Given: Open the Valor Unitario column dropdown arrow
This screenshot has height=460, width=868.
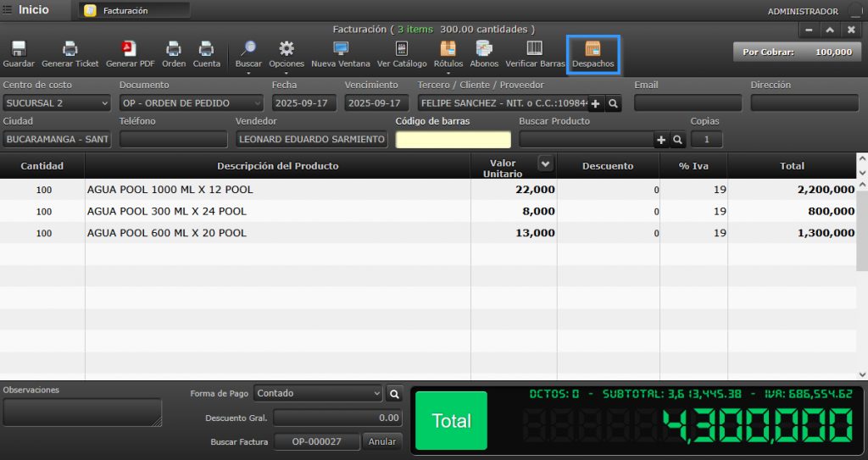Looking at the screenshot, I should (x=545, y=163).
